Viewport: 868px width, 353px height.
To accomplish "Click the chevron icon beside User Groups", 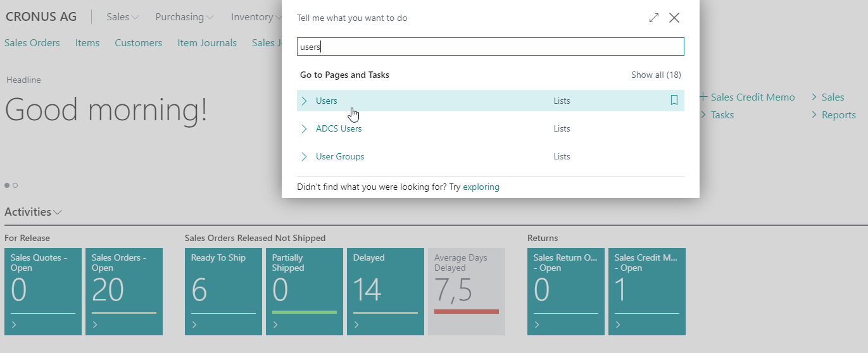I will coord(305,156).
